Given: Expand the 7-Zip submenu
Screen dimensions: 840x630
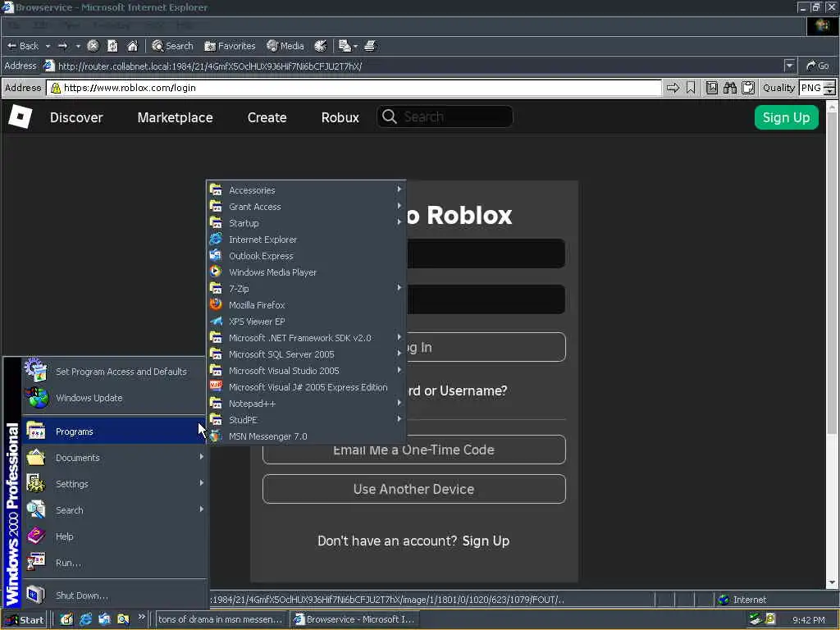Looking at the screenshot, I should pyautogui.click(x=307, y=289).
